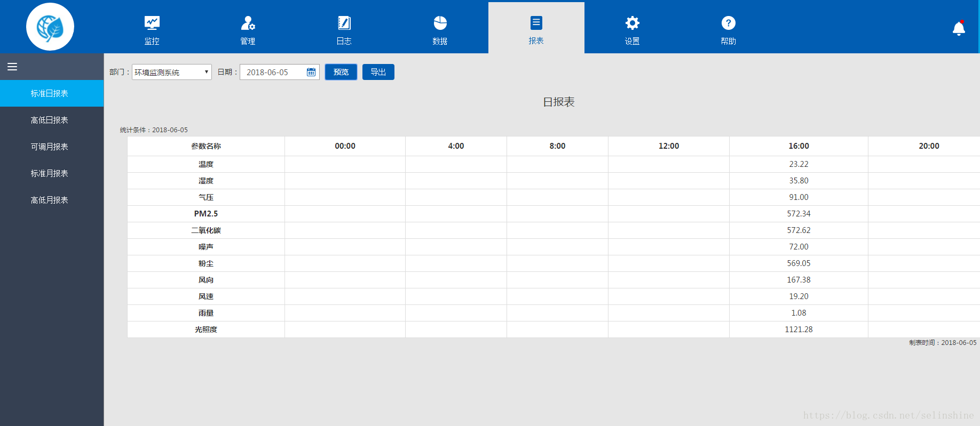Viewport: 980px width, 426px height.
Task: Click the 导出 export button
Action: (x=378, y=72)
